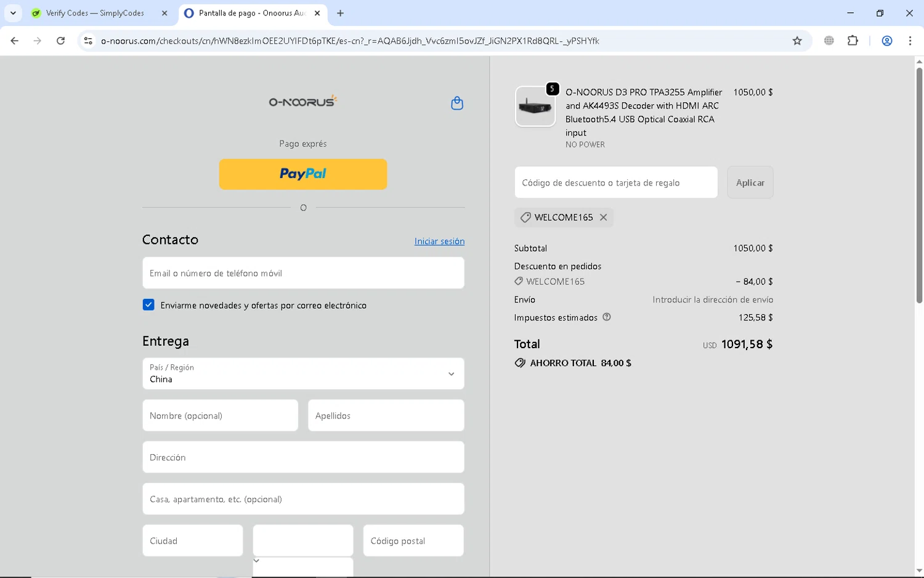Click the total amount 1091,58 $
The image size is (924, 578).
click(x=747, y=344)
